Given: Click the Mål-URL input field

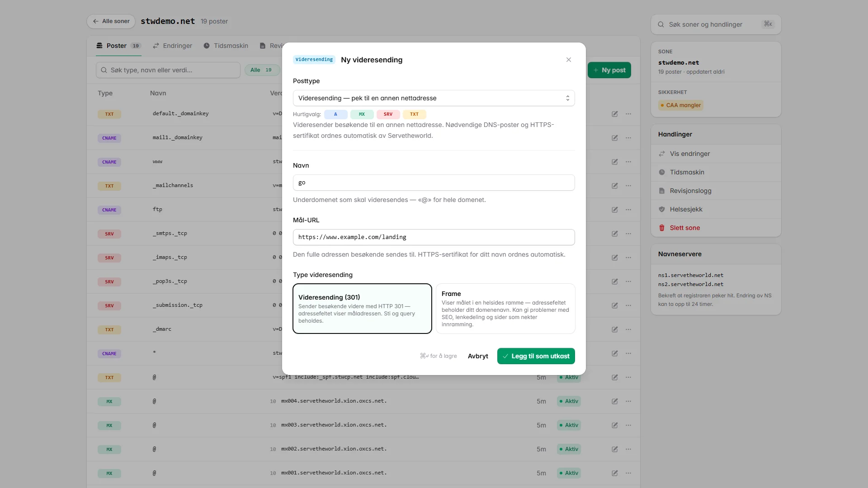Looking at the screenshot, I should (x=434, y=237).
